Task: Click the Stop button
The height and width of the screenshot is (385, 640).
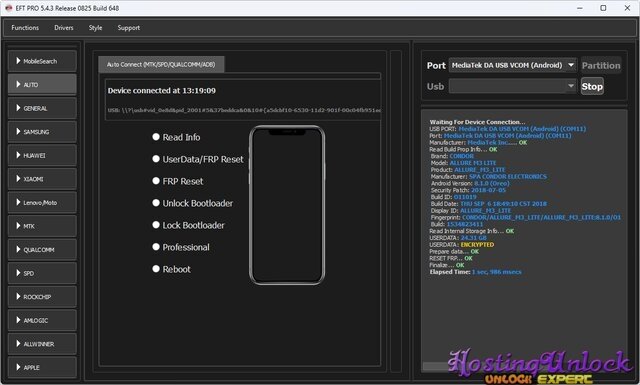Action: (x=592, y=86)
